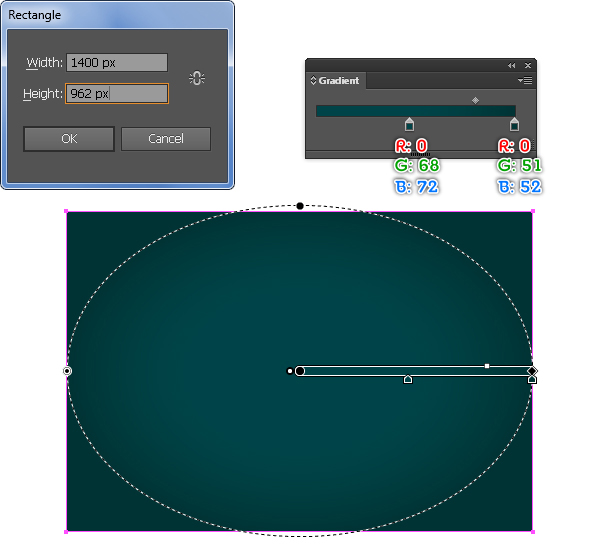
Task: Click the small white dot left of the annotator
Action: click(290, 371)
